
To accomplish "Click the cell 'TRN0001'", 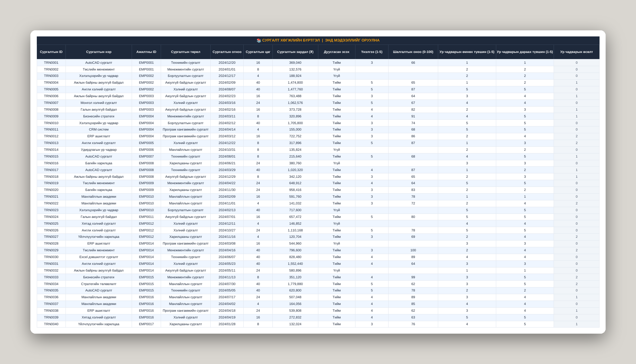I will [51, 63].
